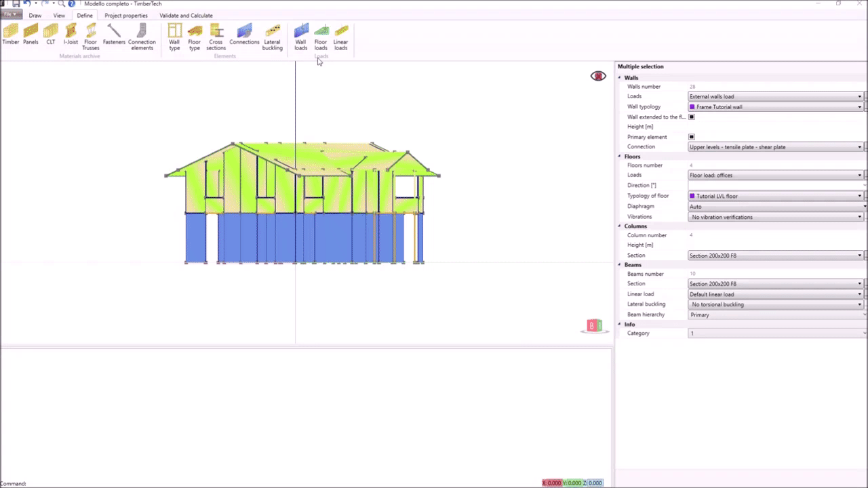Open the Floor Trusses archive
868x488 pixels.
[90, 37]
